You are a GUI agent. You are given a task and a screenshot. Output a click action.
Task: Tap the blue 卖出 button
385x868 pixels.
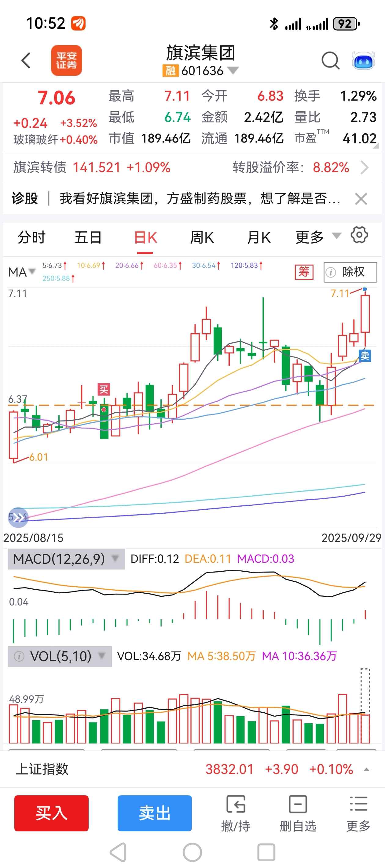[155, 813]
